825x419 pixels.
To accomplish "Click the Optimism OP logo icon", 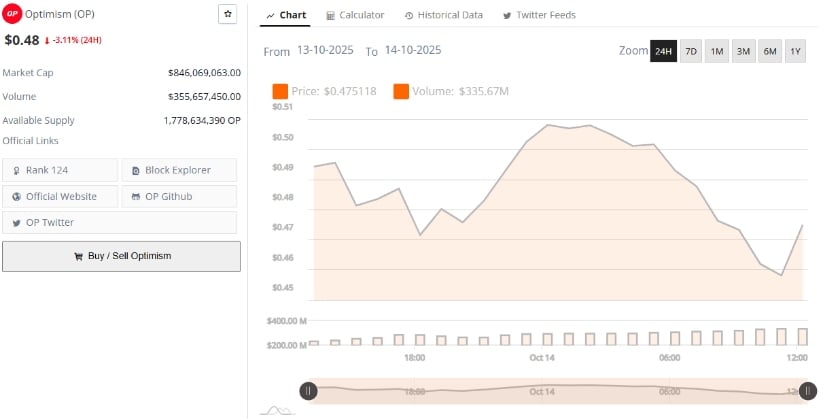I will (12, 14).
